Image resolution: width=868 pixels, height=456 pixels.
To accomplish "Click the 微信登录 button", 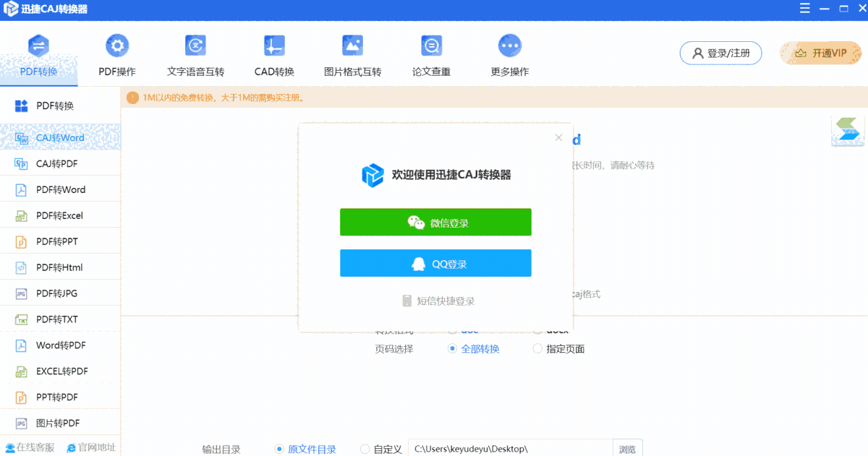I will 435,222.
